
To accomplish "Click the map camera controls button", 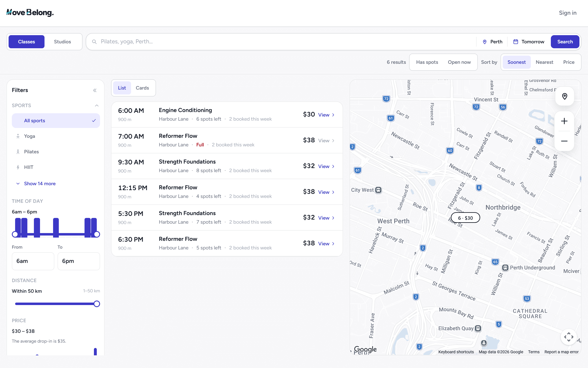I will [x=569, y=337].
